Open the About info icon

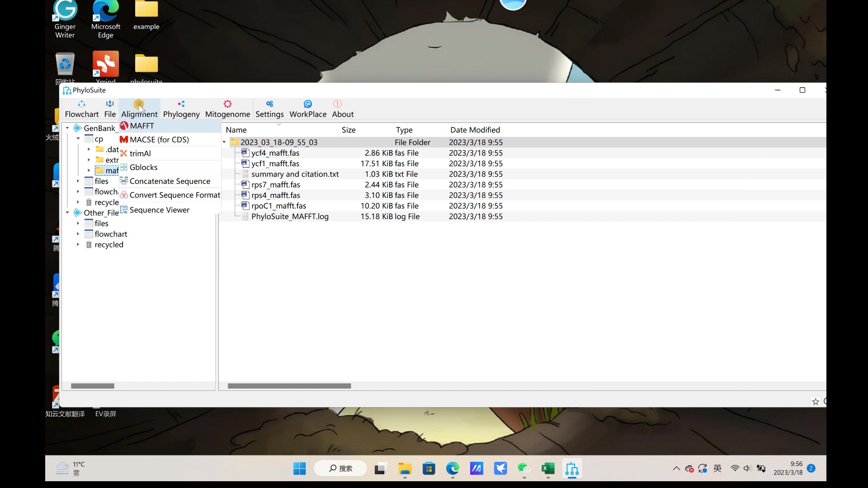pos(337,104)
